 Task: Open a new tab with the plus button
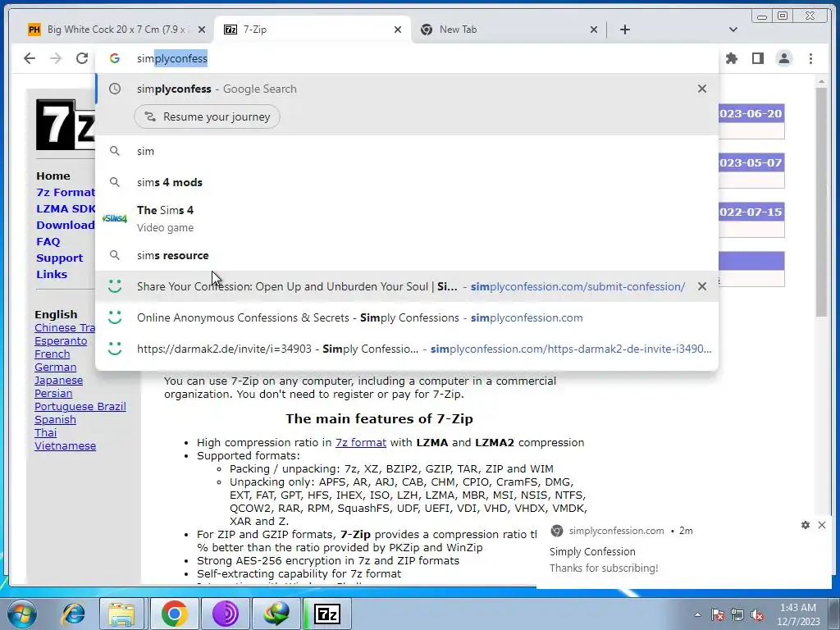click(x=624, y=30)
